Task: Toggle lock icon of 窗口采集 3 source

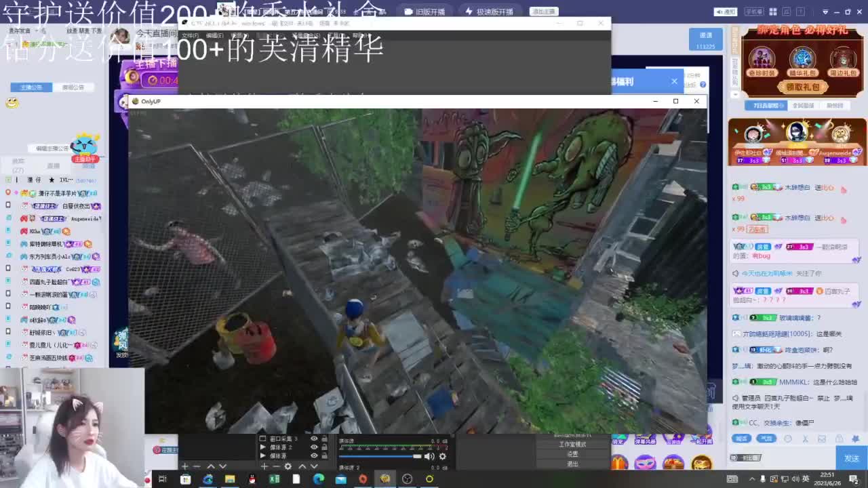Action: (325, 439)
